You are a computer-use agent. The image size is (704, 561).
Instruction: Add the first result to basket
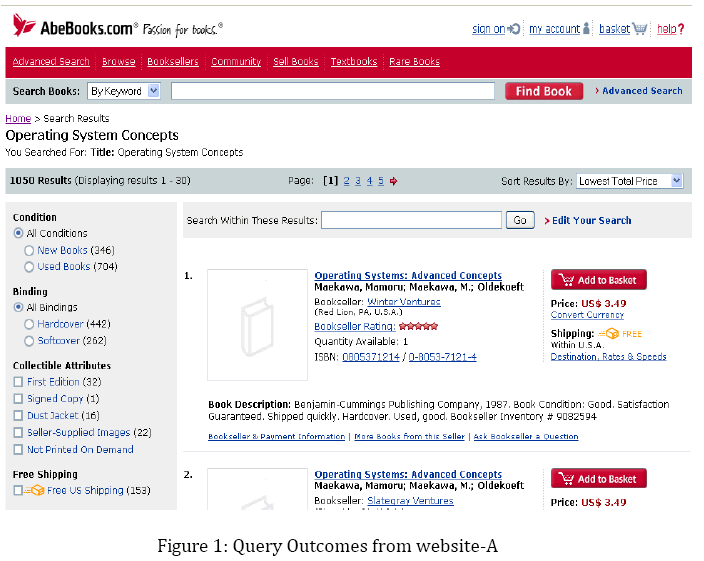tap(598, 280)
